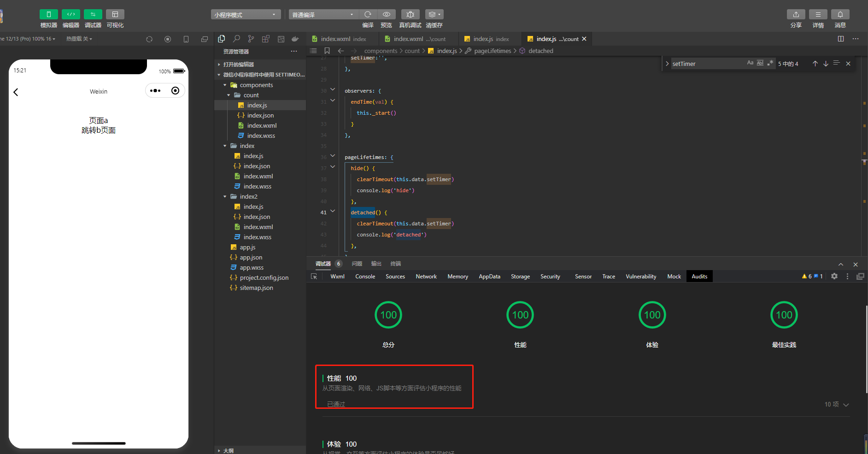Toggle regex search in find box
Screen dimensions: 868x454
770,63
